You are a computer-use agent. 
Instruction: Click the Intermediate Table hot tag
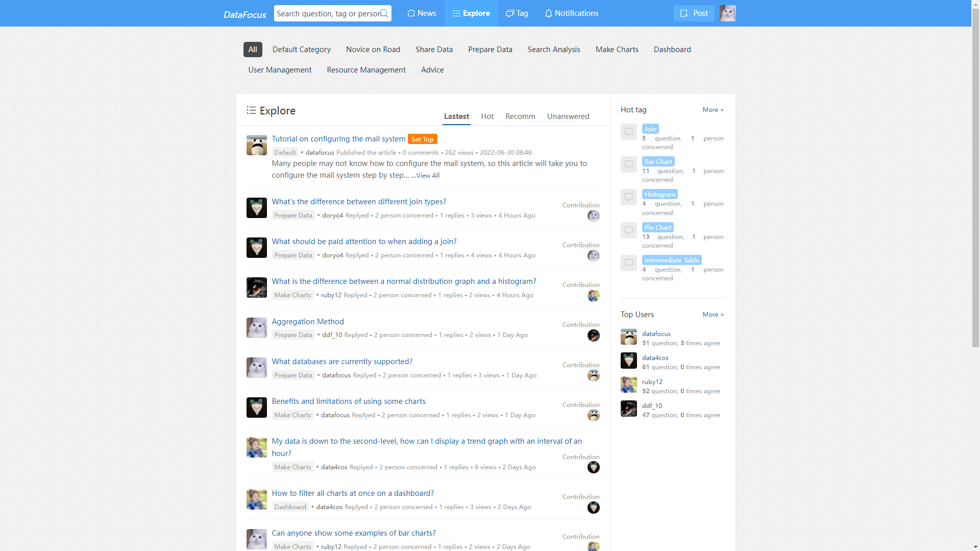coord(672,260)
